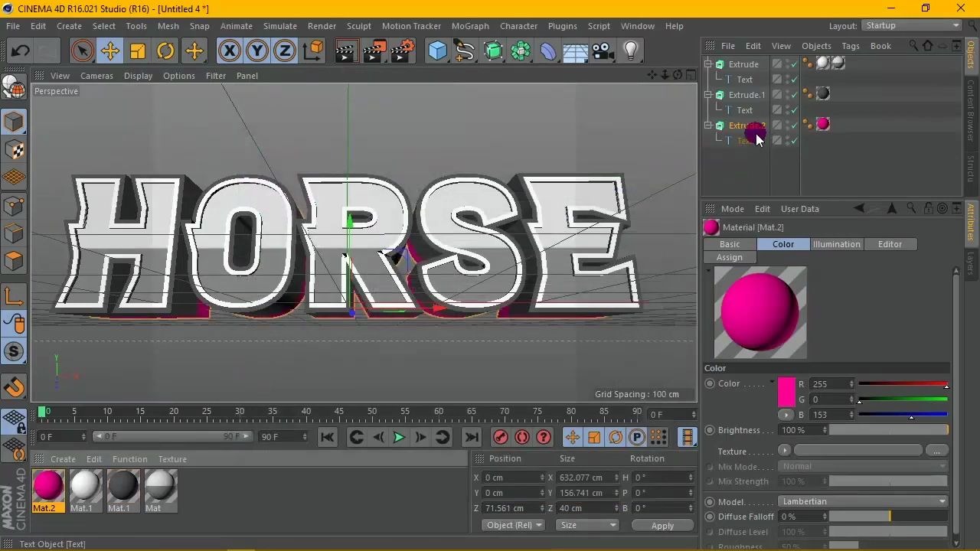Select the Mat.2 pink material thumbnail
Image resolution: width=980 pixels, height=551 pixels.
pos(48,486)
